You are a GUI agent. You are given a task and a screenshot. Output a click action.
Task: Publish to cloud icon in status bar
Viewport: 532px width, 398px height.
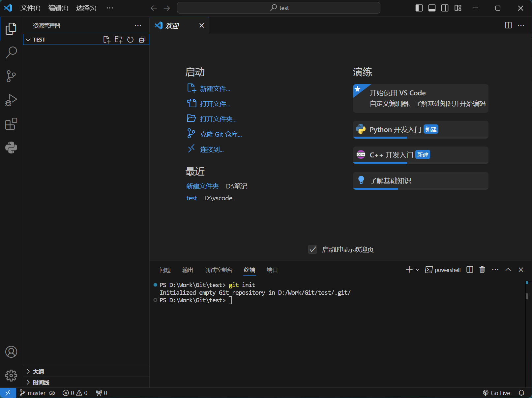[x=52, y=393]
